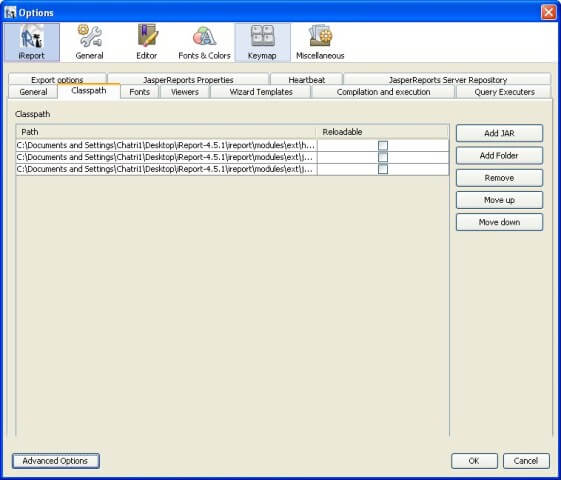Click the Reloadable column header
The height and width of the screenshot is (480, 561).
[382, 132]
